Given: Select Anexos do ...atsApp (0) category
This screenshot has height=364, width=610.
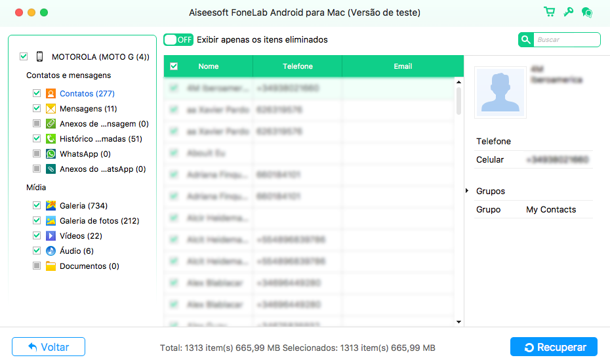Looking at the screenshot, I should pyautogui.click(x=103, y=169).
